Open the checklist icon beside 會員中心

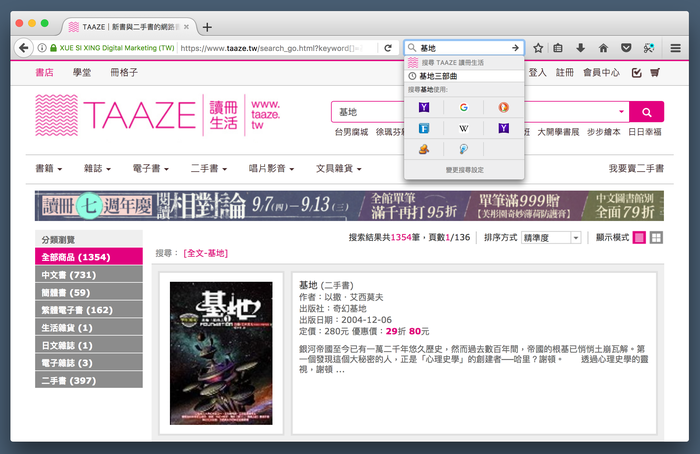pyautogui.click(x=637, y=72)
